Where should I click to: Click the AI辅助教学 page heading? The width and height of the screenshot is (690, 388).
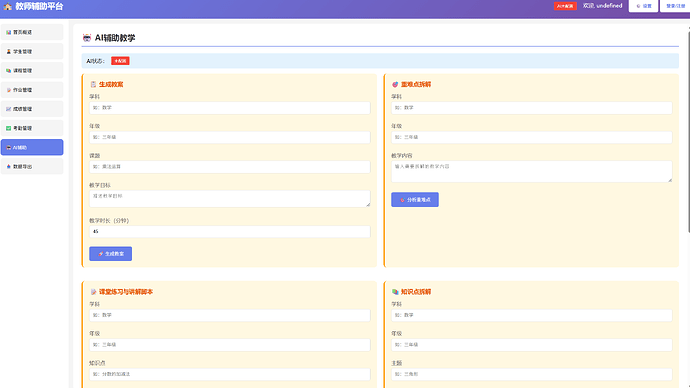[115, 38]
